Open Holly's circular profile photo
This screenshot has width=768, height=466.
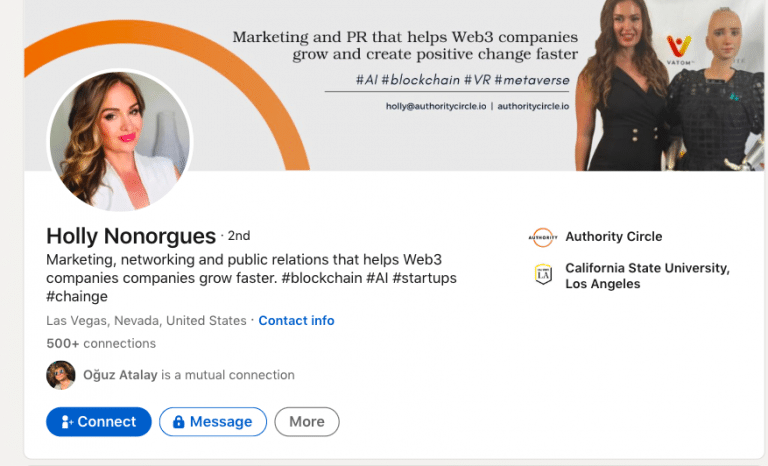120,141
